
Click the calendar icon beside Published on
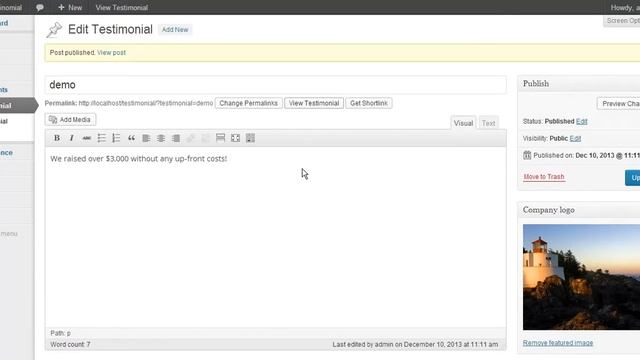(527, 155)
